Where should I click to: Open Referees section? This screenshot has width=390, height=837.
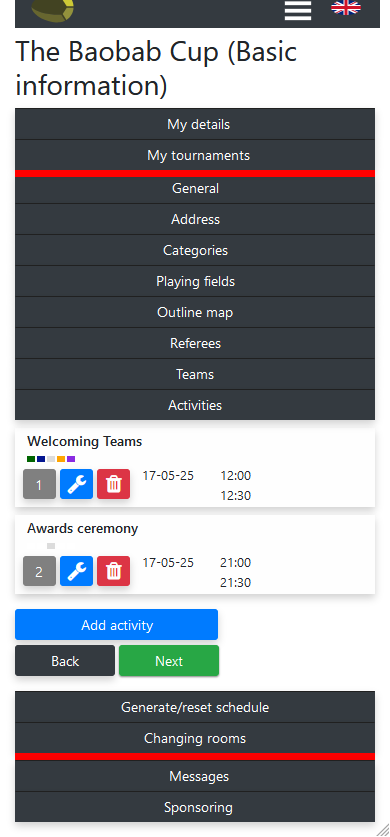[195, 343]
